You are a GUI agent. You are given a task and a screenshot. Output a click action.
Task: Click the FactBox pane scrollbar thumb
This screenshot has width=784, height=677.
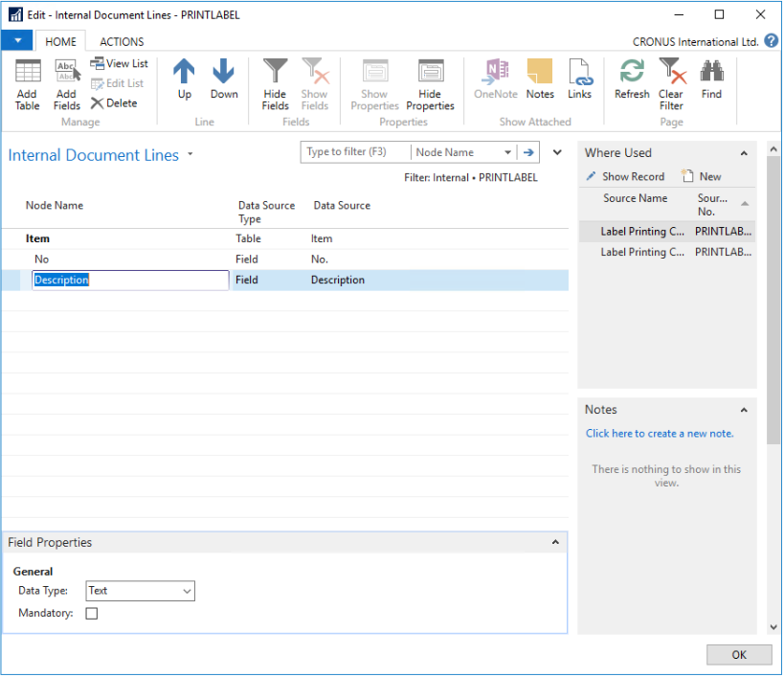pyautogui.click(x=773, y=300)
